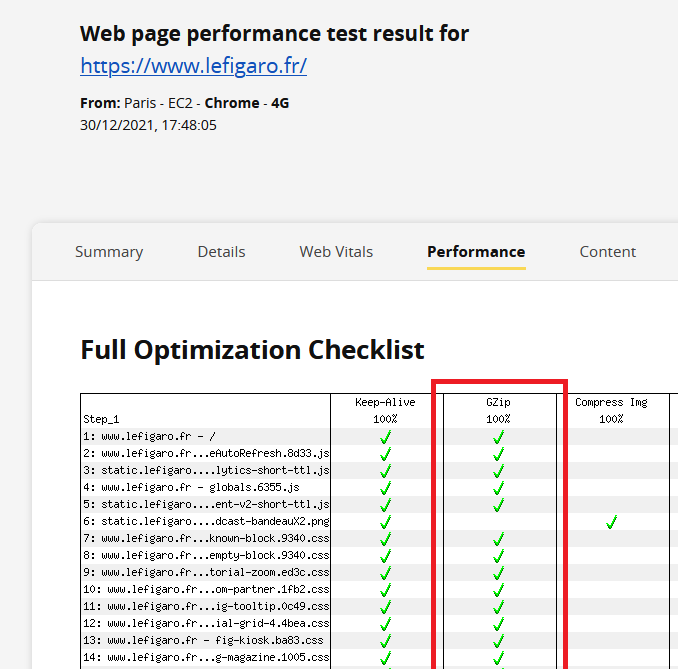678x669 pixels.
Task: Select row '8: www.lefigaro.fr...empty-block.9340.css'
Action: (206, 555)
